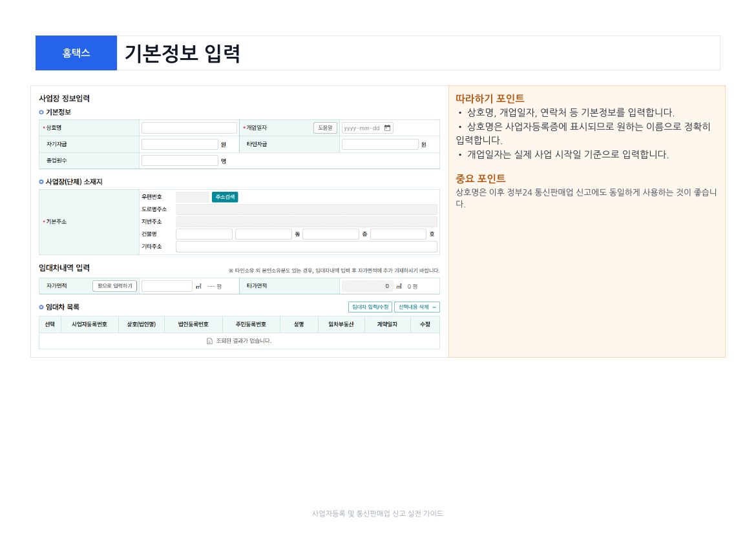The image size is (756, 534).
Task: Click the 임대차 목록 section title
Action: coord(62,307)
